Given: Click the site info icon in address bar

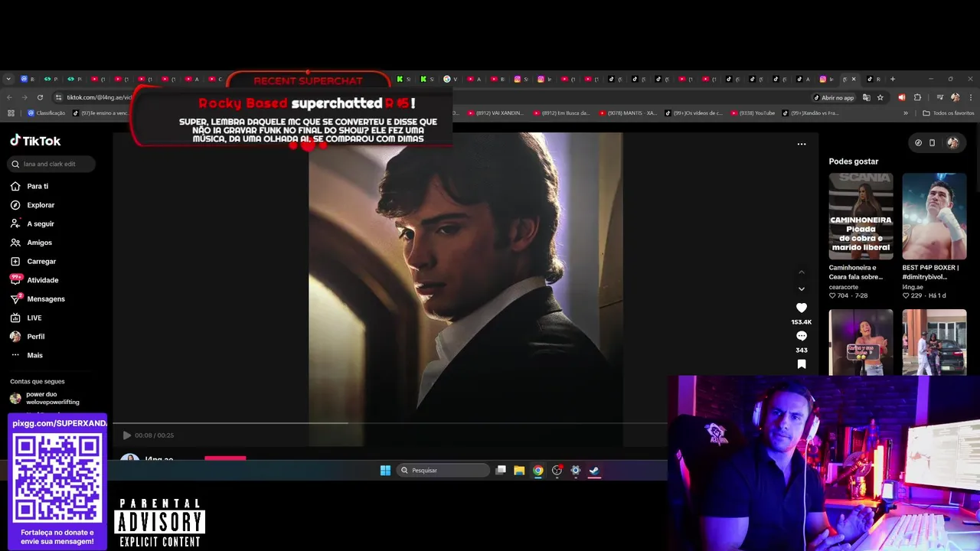Looking at the screenshot, I should [57, 97].
